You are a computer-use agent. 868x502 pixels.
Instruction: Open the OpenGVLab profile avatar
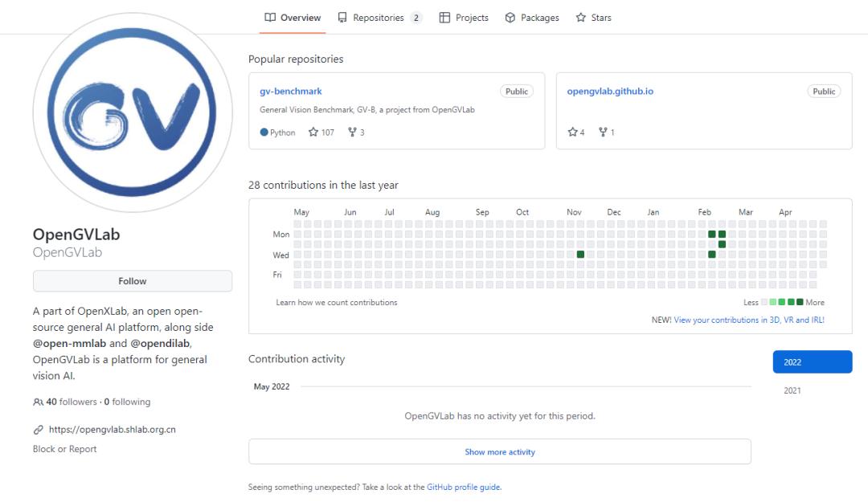tap(133, 112)
